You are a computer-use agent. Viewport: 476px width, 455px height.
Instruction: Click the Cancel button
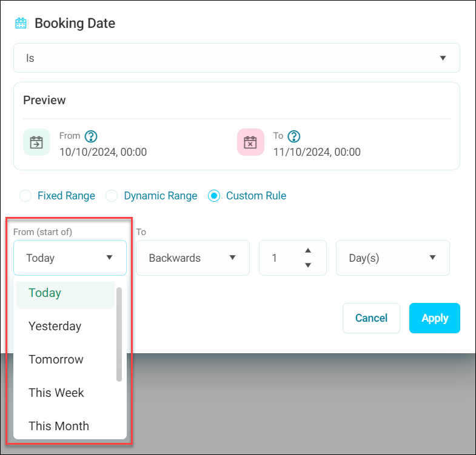pyautogui.click(x=371, y=318)
